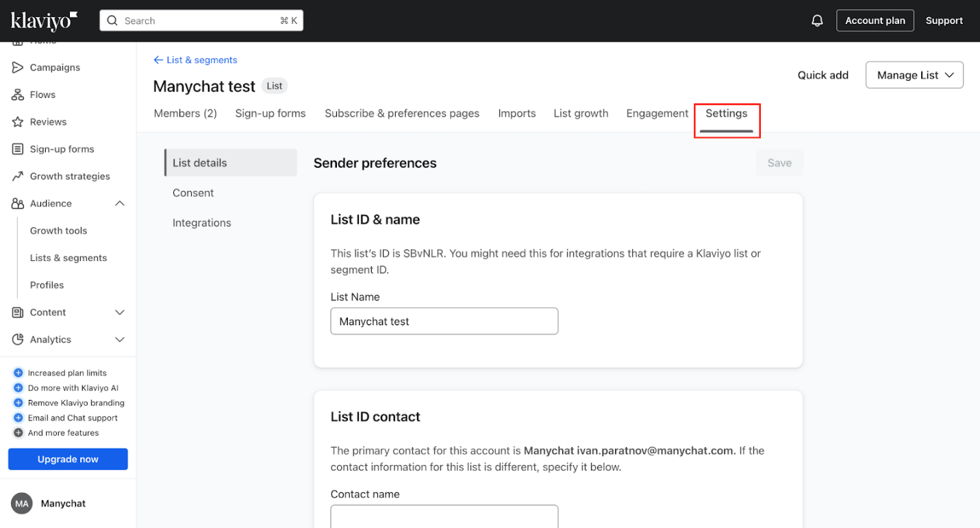Collapse the Audience section
Viewport: 980px width, 528px height.
pyautogui.click(x=119, y=203)
